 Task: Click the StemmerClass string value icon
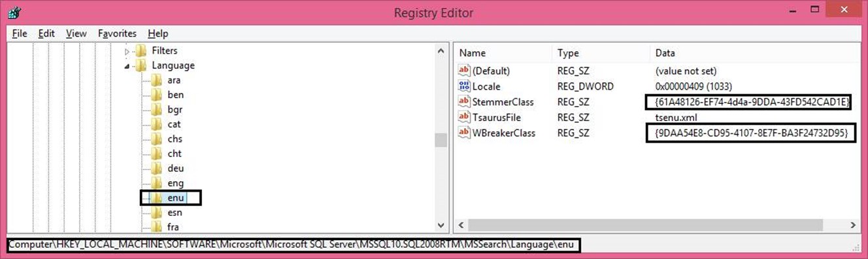coord(464,102)
